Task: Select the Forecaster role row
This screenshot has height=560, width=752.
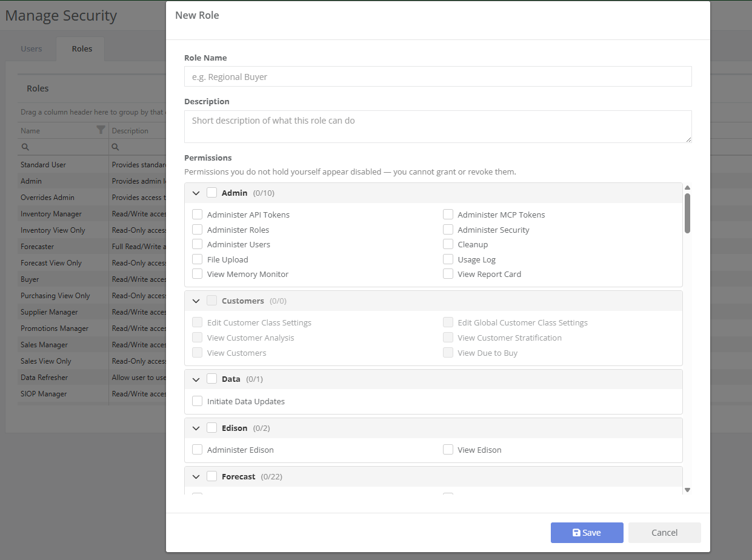Action: tap(92, 247)
